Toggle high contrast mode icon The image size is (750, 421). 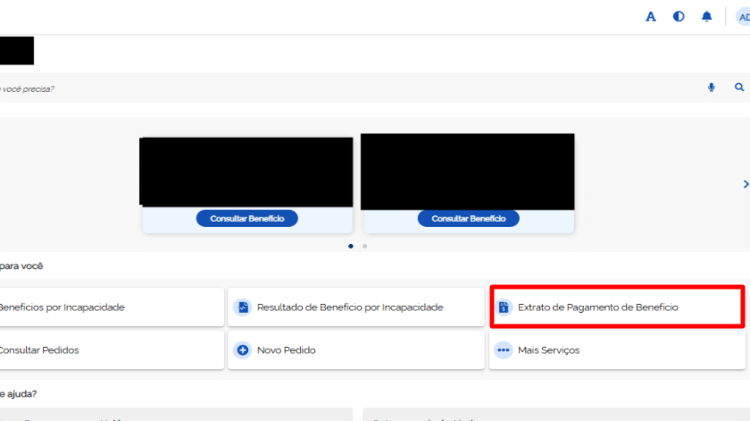pyautogui.click(x=679, y=17)
